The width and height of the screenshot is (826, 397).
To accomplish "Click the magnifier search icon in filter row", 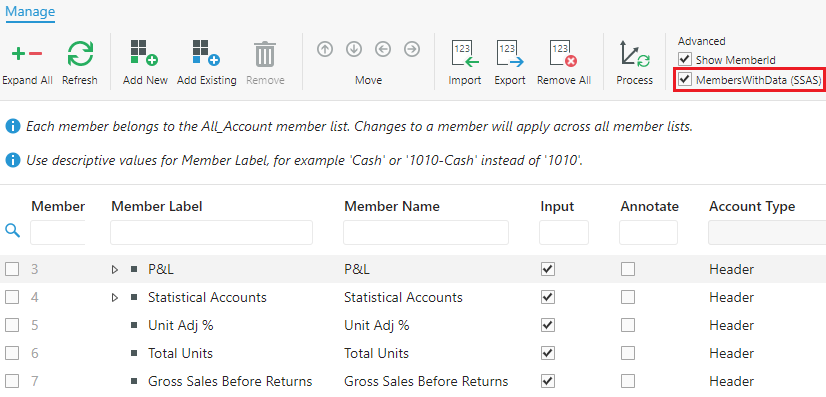I will (x=13, y=230).
